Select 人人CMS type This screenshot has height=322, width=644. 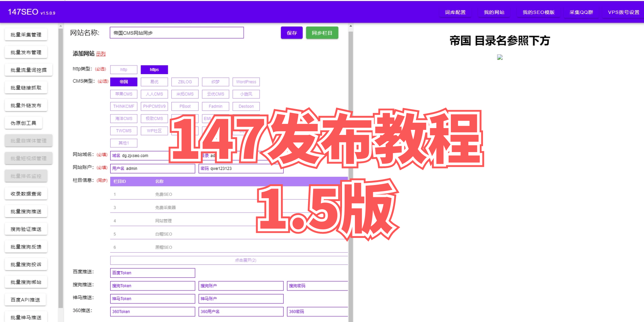(x=154, y=94)
